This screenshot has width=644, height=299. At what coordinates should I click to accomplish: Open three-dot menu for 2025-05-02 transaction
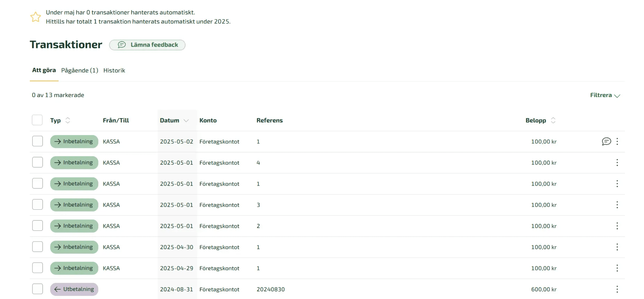[617, 141]
